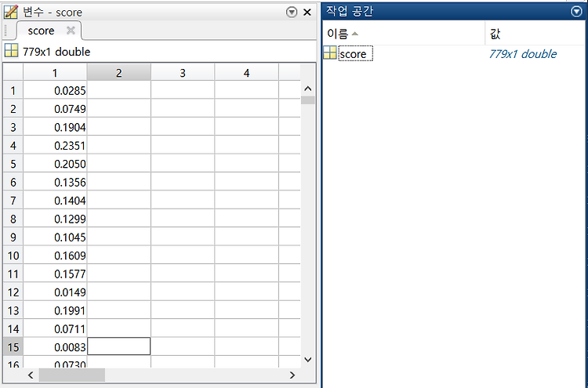Image resolution: width=588 pixels, height=388 pixels.
Task: Close the variable editor panel
Action: pyautogui.click(x=307, y=13)
